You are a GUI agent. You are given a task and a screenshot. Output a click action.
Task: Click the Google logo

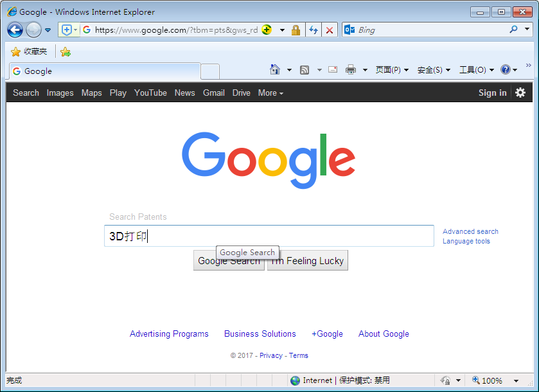(x=269, y=160)
